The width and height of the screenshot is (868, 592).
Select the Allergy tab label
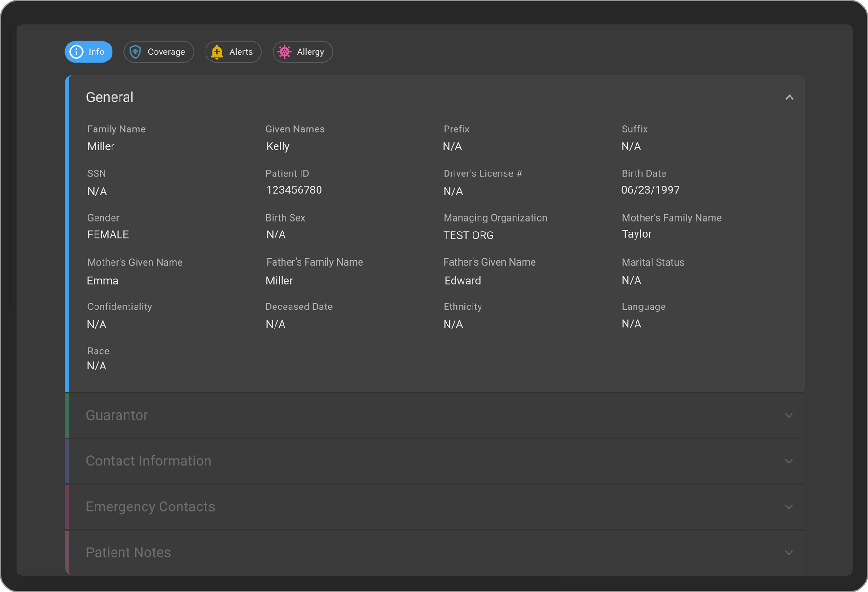[x=310, y=52]
